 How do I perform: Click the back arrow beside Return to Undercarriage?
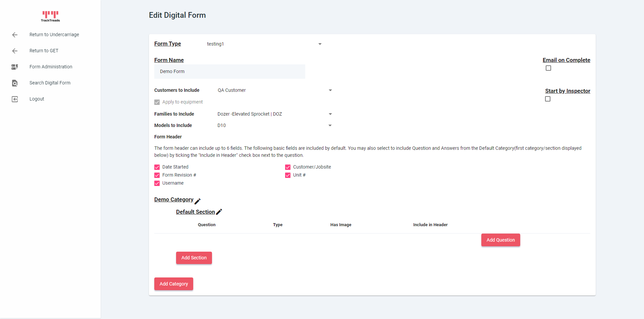(x=15, y=35)
